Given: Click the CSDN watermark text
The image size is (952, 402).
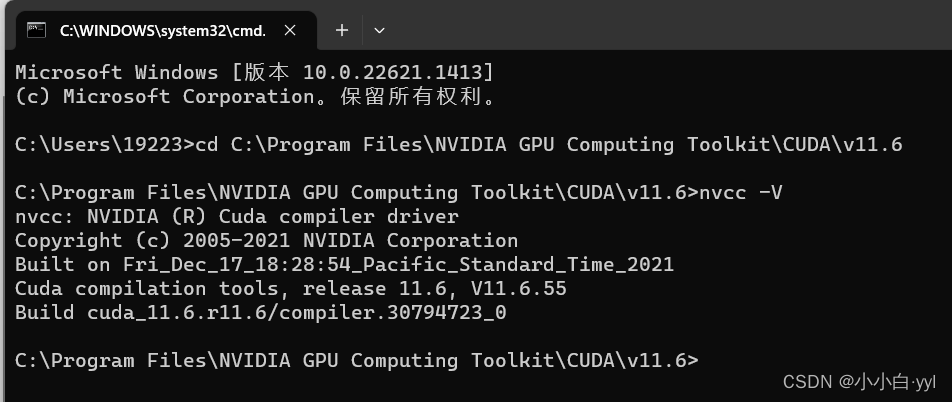Looking at the screenshot, I should point(859,382).
